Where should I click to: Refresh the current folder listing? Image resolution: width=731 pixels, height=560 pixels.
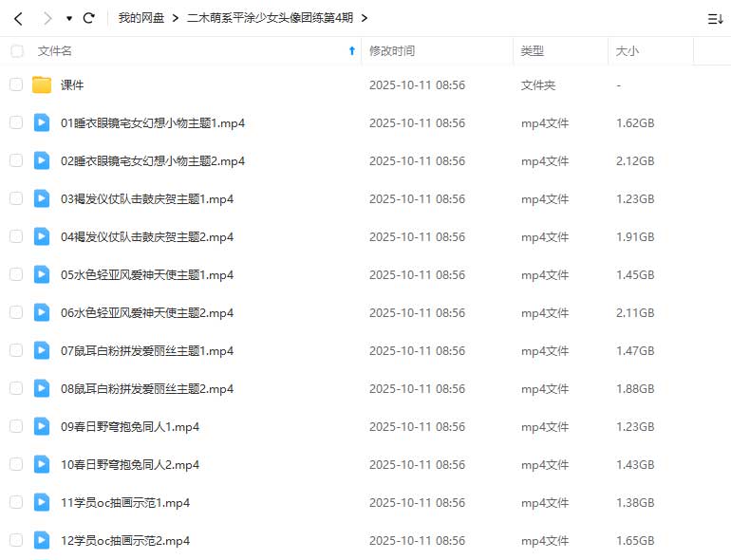[89, 18]
